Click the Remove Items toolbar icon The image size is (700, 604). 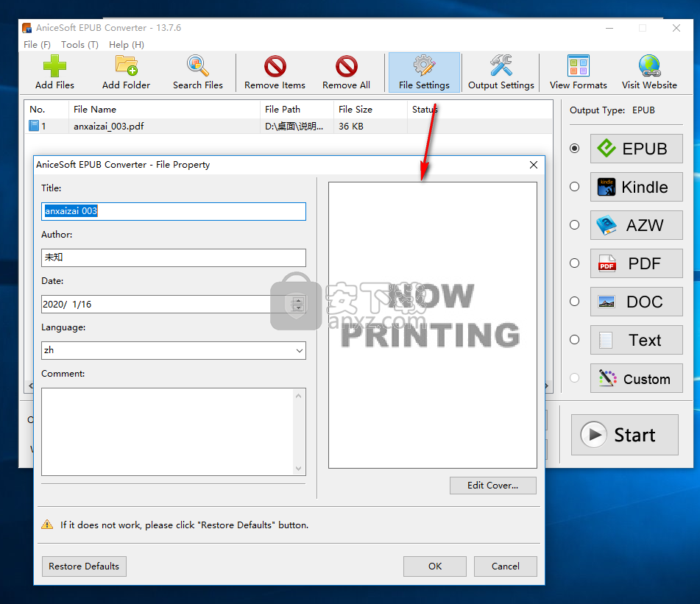[x=275, y=66]
